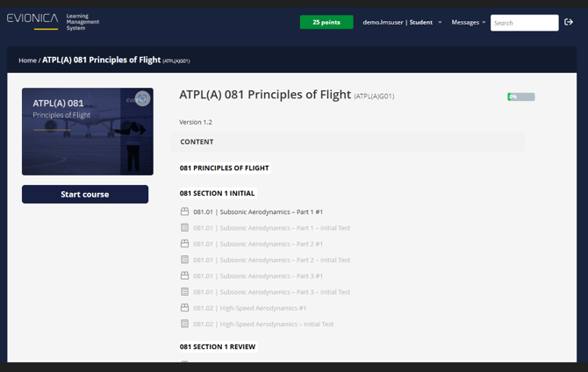
Task: Click the course progress bar
Action: click(521, 97)
